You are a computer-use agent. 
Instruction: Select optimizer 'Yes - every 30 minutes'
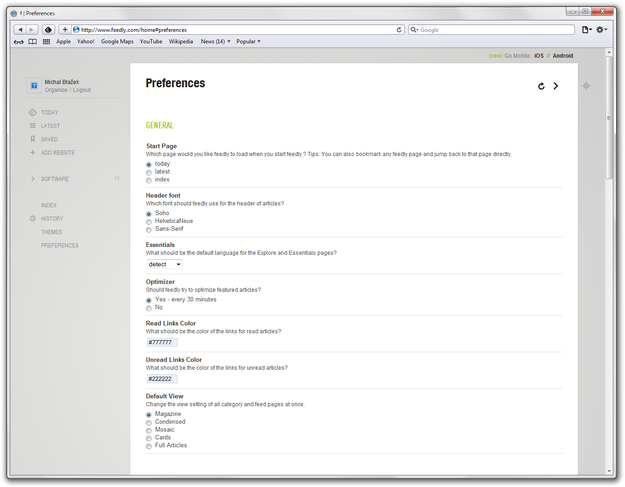pos(149,300)
